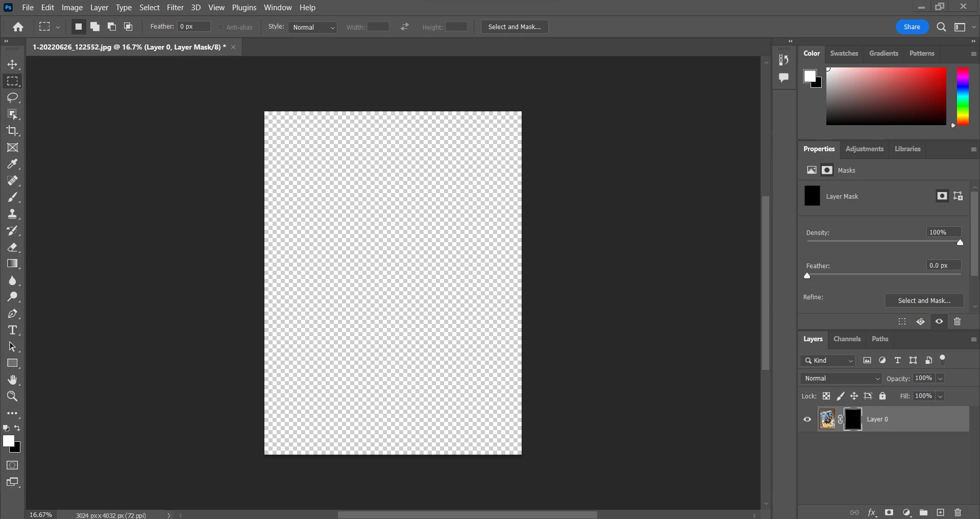Viewport: 980px width, 519px height.
Task: Click the Home icon in options bar
Action: click(18, 27)
